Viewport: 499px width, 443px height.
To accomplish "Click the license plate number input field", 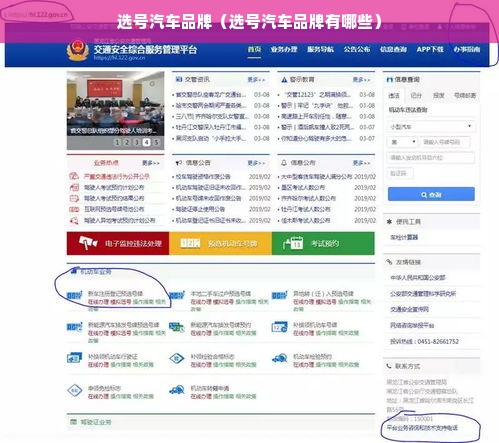I will click(445, 142).
